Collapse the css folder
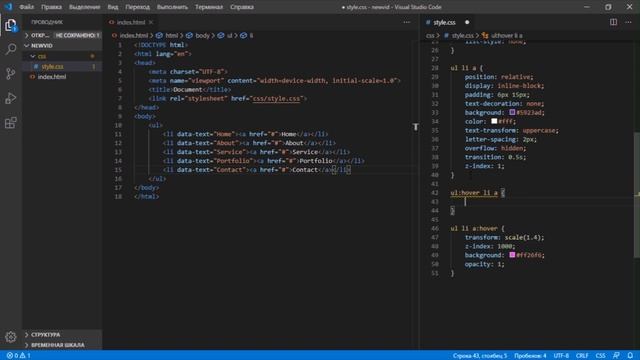 [x=62, y=56]
